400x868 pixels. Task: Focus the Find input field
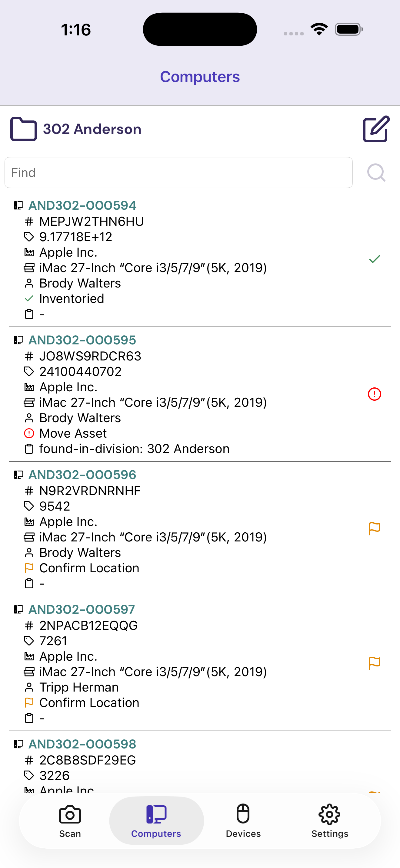tap(178, 173)
